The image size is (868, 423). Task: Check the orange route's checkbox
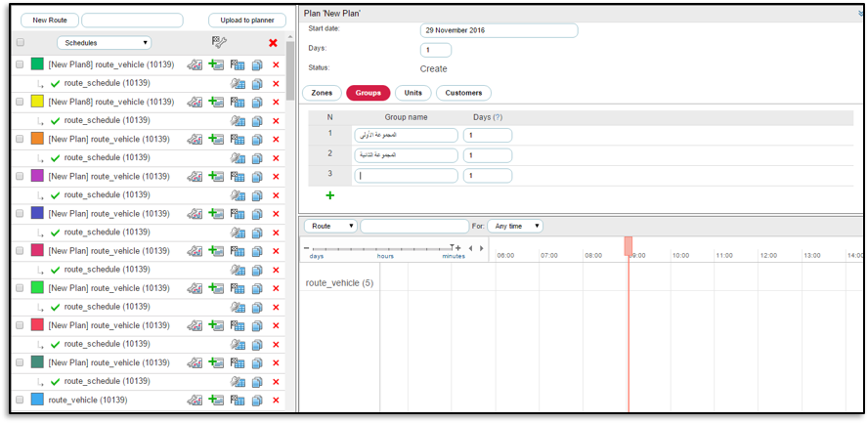[x=20, y=139]
